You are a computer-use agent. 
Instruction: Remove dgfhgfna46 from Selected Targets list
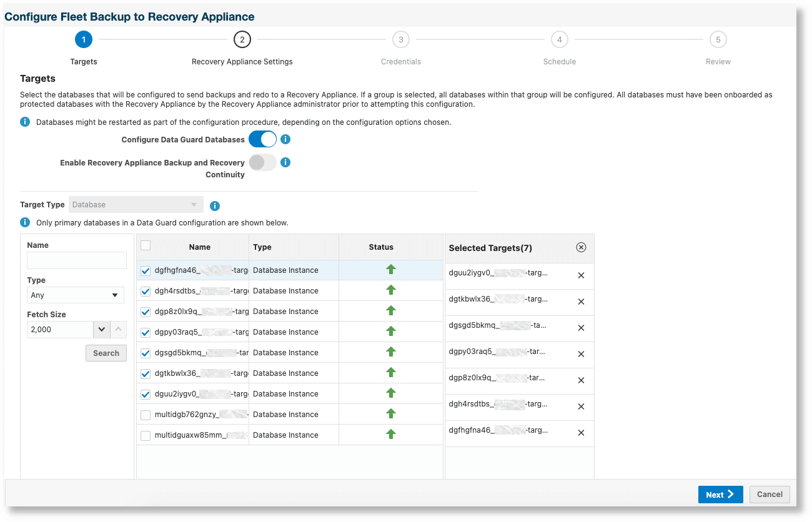pos(581,433)
